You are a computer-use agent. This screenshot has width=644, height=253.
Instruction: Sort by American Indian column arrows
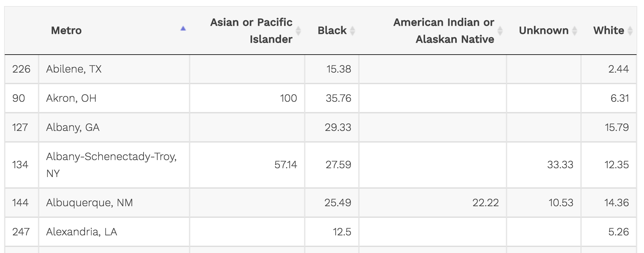click(x=500, y=31)
